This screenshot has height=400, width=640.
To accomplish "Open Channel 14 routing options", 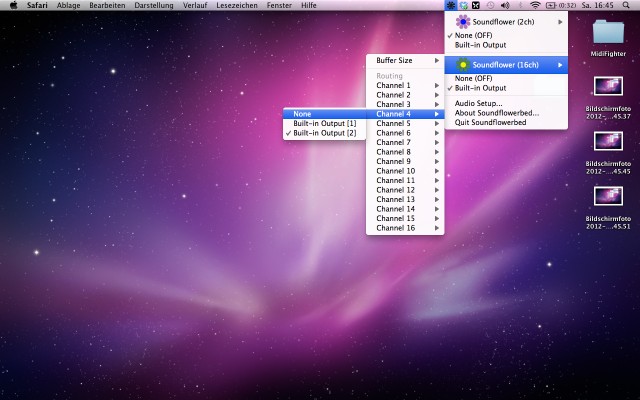I will coord(405,209).
